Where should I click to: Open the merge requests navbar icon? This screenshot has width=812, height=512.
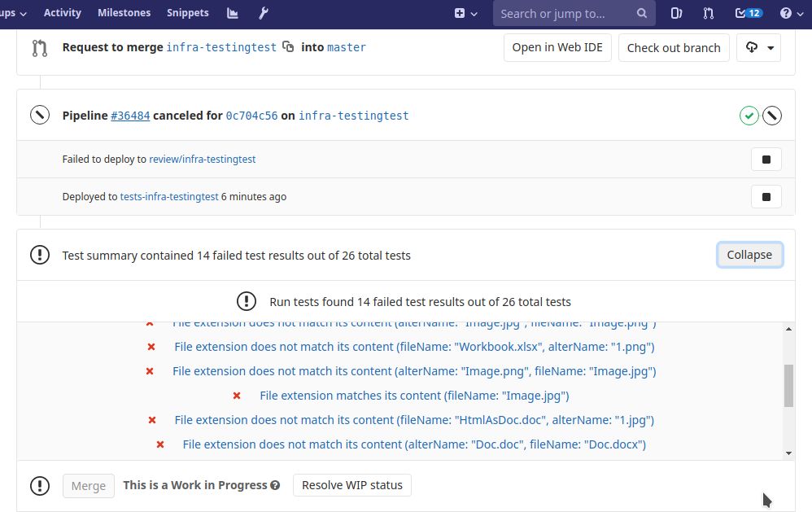tap(709, 14)
